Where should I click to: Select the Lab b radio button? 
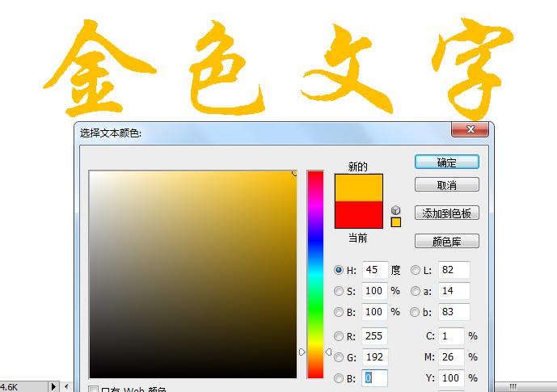415,312
